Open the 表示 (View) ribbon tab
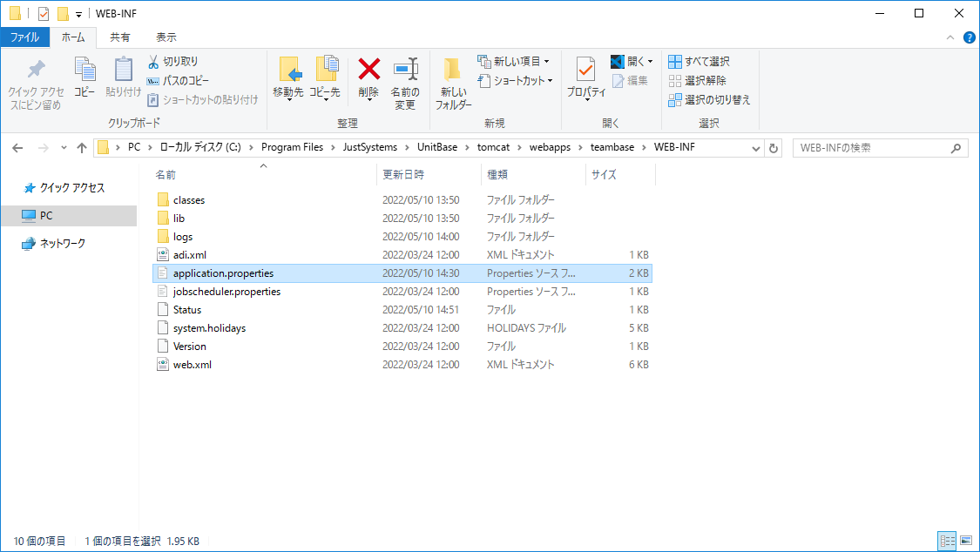Viewport: 980px width, 552px height. (166, 37)
